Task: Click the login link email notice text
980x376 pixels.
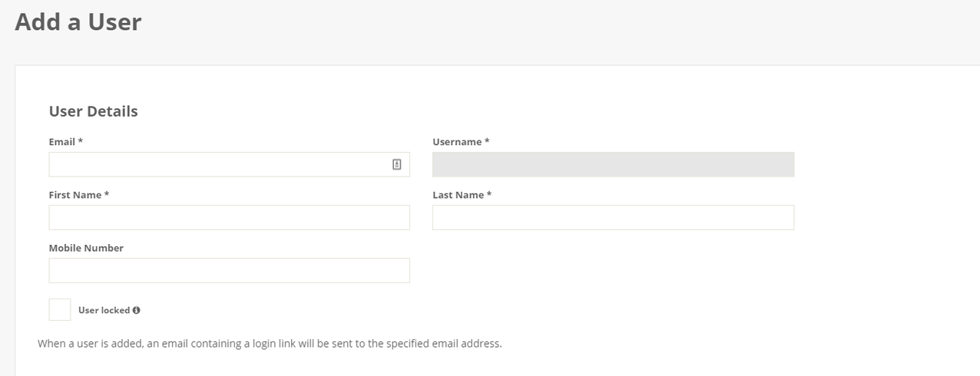Action: tap(270, 343)
